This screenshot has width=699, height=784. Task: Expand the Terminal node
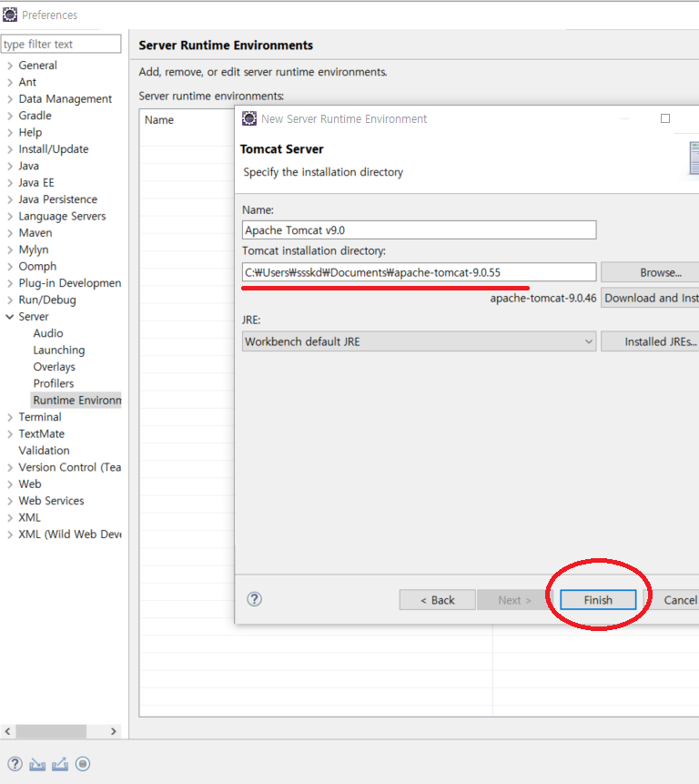click(9, 417)
